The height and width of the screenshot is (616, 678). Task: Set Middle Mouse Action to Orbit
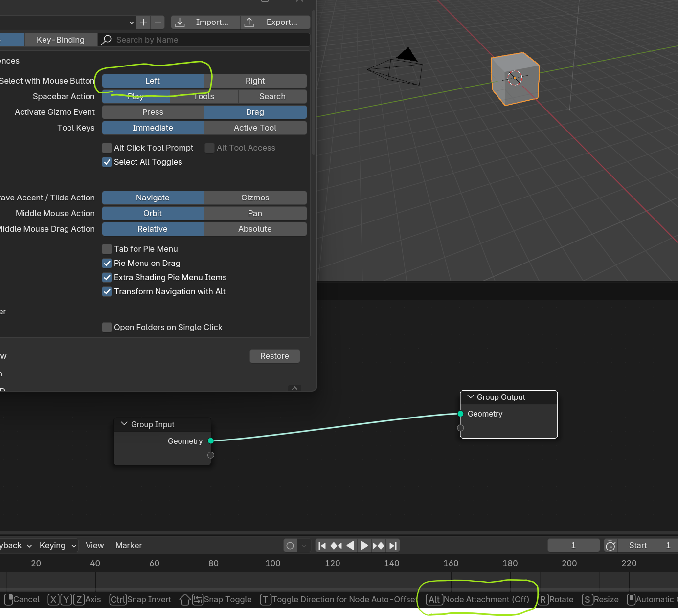pyautogui.click(x=153, y=213)
